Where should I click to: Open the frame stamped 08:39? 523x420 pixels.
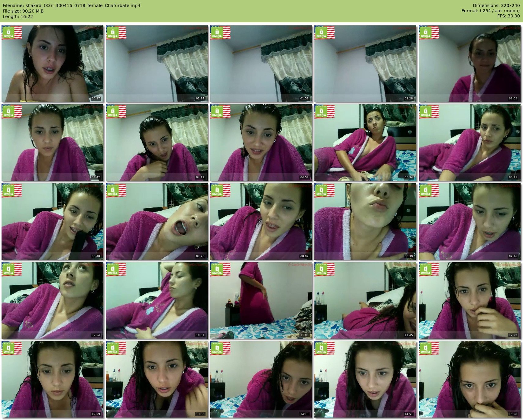pos(365,221)
